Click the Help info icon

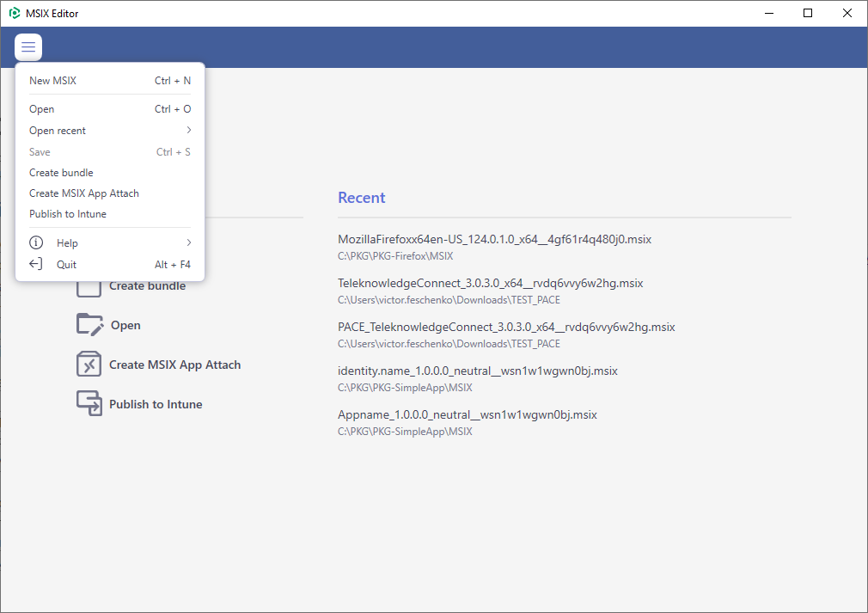pos(36,242)
